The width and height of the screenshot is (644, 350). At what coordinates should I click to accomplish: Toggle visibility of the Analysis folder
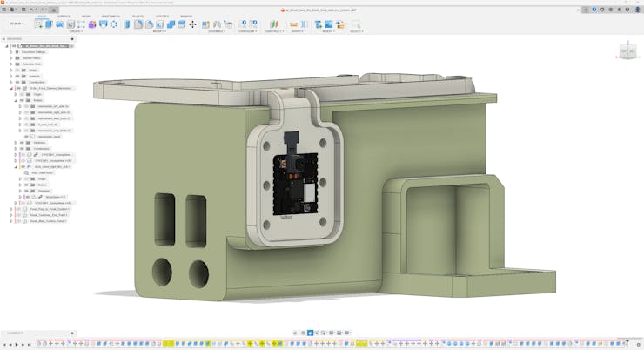click(17, 76)
